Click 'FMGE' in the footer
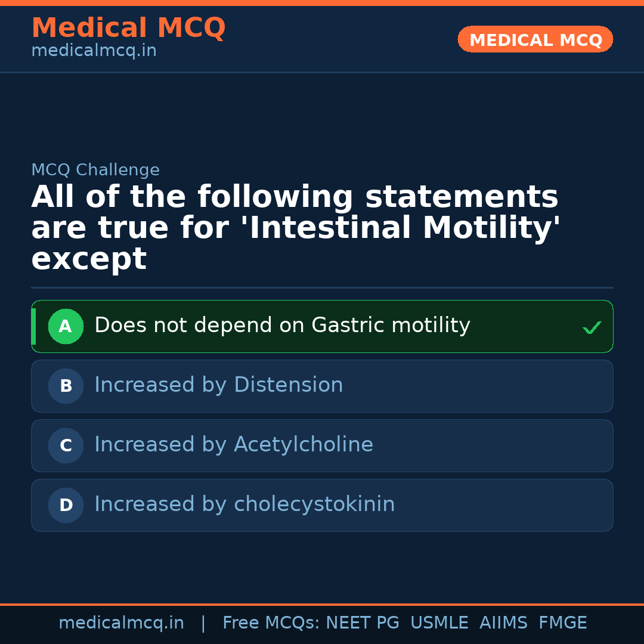 [x=562, y=623]
